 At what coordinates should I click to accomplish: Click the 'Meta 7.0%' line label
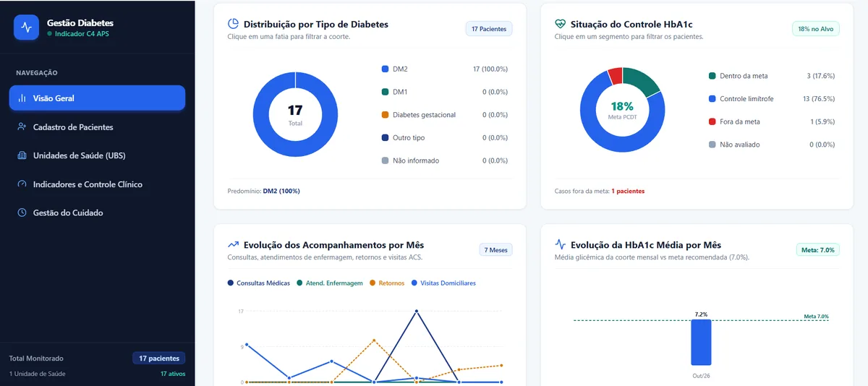(816, 317)
